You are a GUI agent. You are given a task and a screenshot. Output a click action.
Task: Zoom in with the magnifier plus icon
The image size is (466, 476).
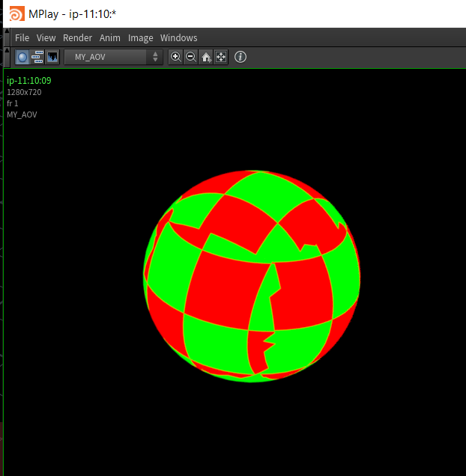[176, 57]
